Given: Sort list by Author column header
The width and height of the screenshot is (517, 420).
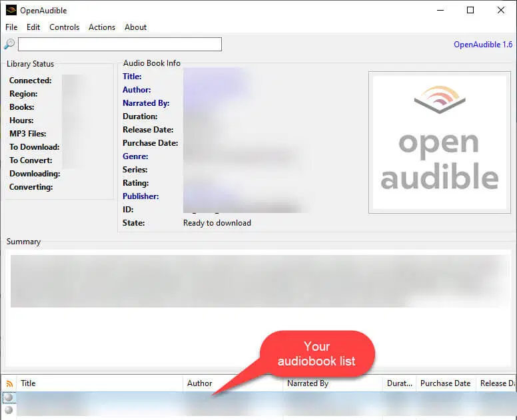Looking at the screenshot, I should 232,383.
